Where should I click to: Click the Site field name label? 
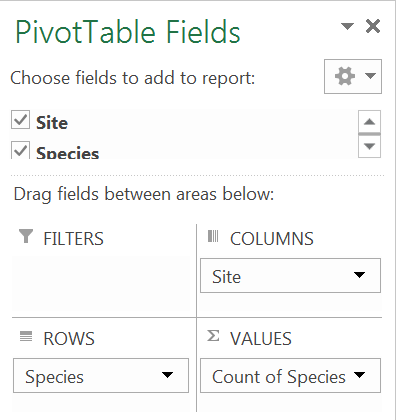[52, 123]
